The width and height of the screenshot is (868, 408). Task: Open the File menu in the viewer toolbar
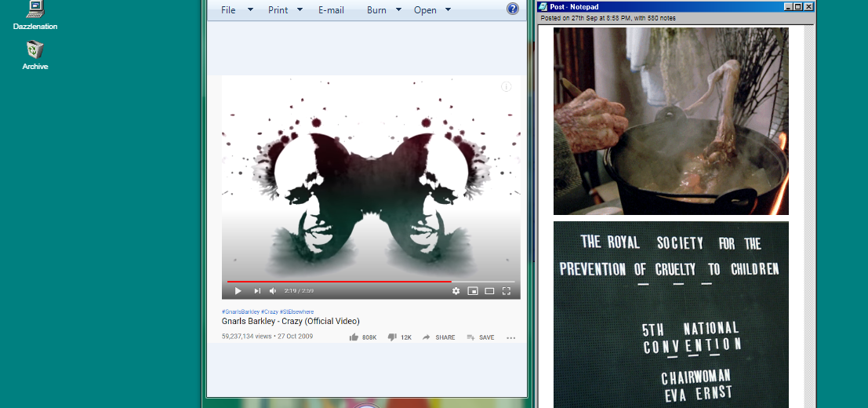coord(228,10)
